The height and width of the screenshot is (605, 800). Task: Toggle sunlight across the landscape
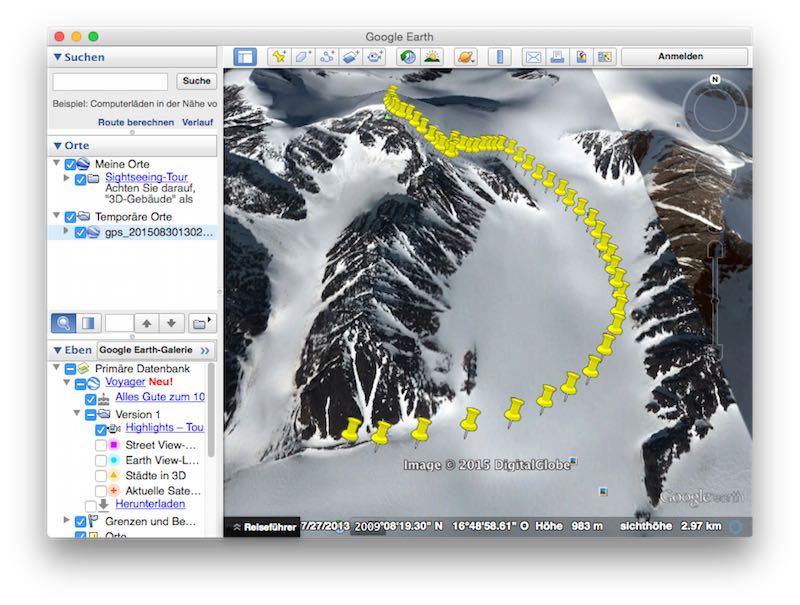[x=432, y=57]
